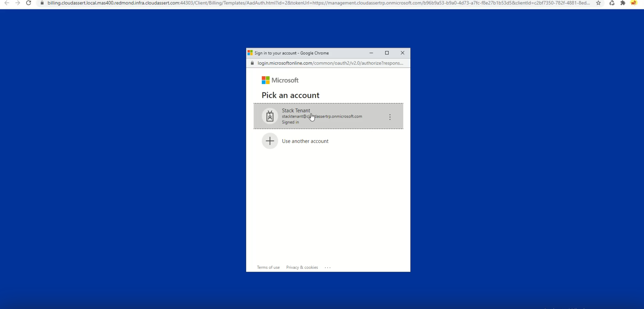Click the stacktenant email address text
This screenshot has width=644, height=309.
pos(322,116)
